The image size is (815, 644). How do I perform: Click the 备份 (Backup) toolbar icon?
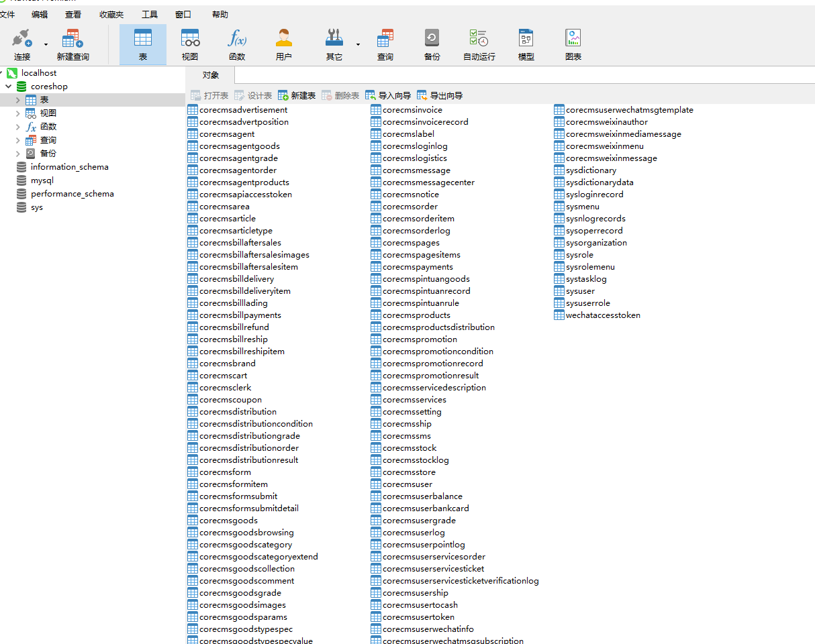(x=432, y=44)
